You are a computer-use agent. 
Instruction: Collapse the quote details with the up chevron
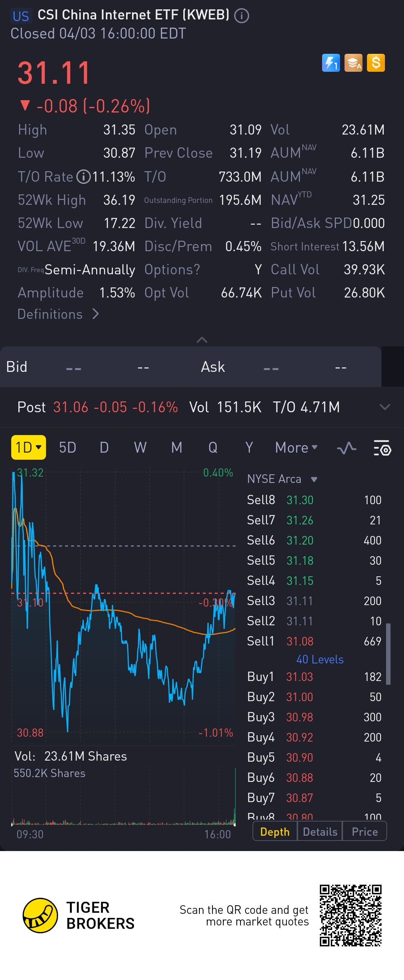202,340
